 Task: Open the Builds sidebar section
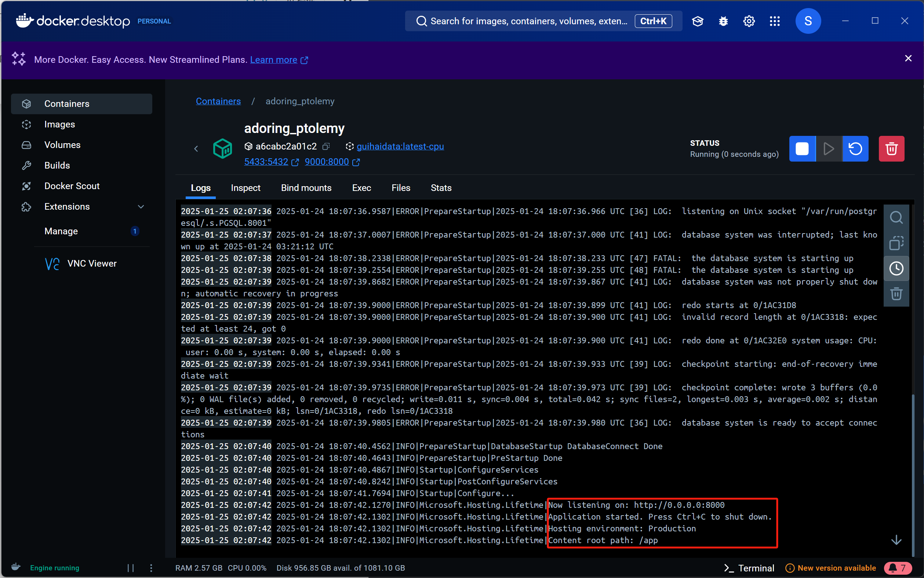pos(81,166)
